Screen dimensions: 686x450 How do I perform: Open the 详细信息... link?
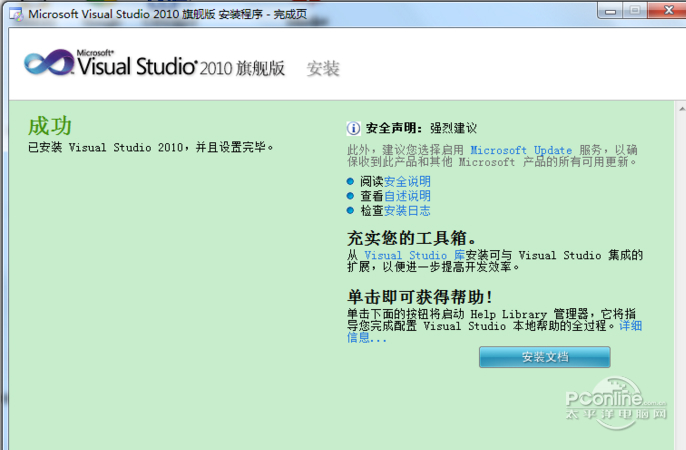pyautogui.click(x=630, y=325)
